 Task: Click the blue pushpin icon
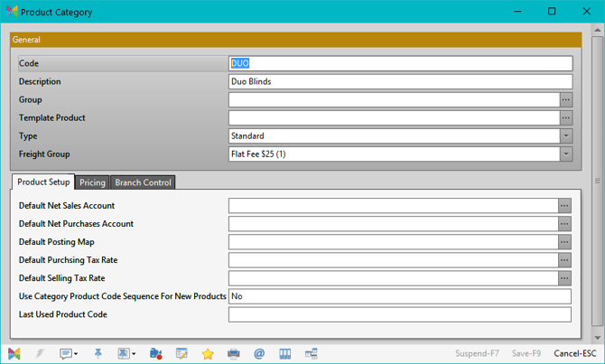point(98,353)
